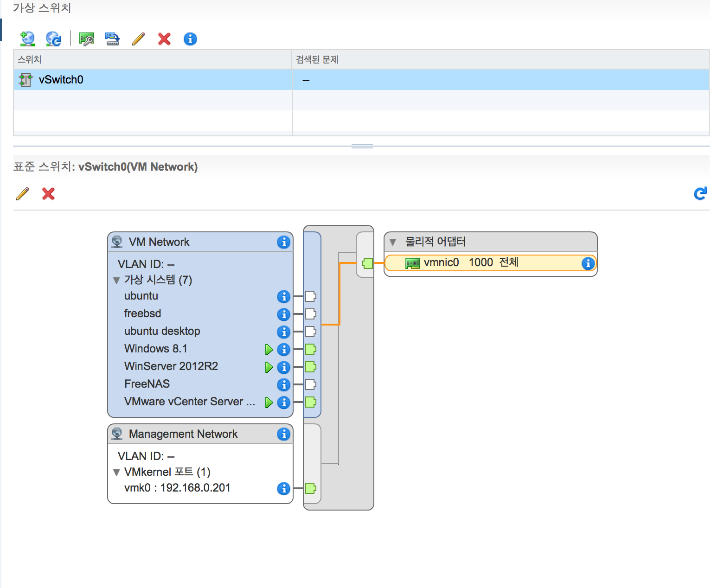718x588 pixels.
Task: Click the green port connector of Windows 8.1
Action: click(x=311, y=349)
